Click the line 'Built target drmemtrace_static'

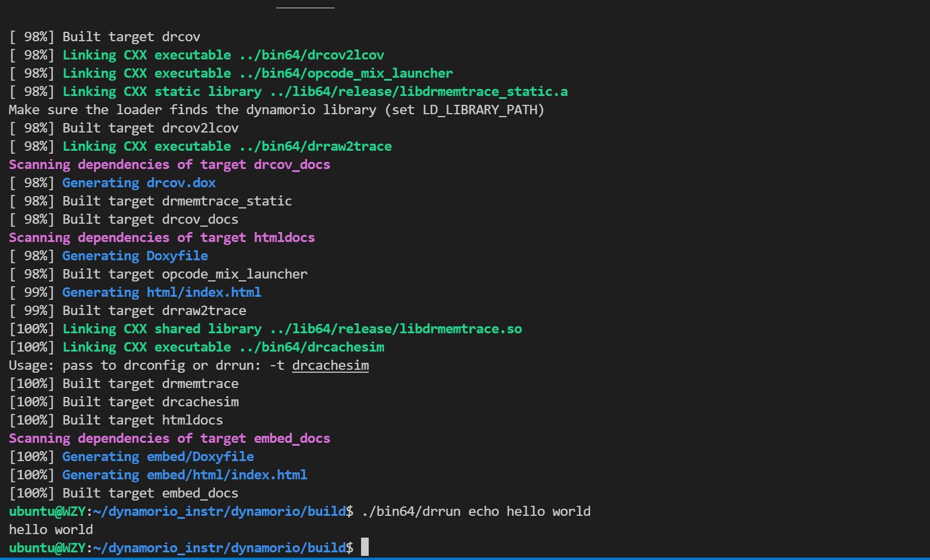[151, 201]
